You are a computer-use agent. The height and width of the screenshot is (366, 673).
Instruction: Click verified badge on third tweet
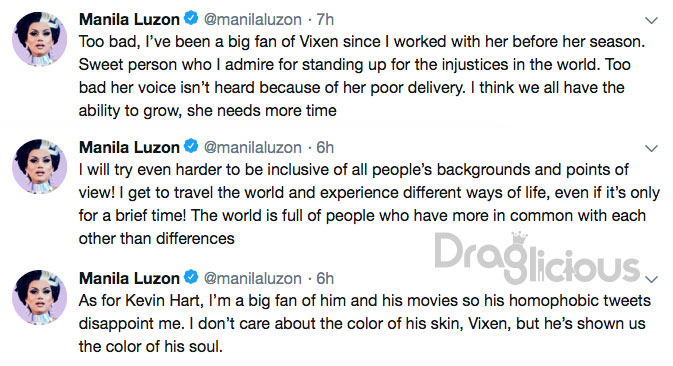[191, 277]
